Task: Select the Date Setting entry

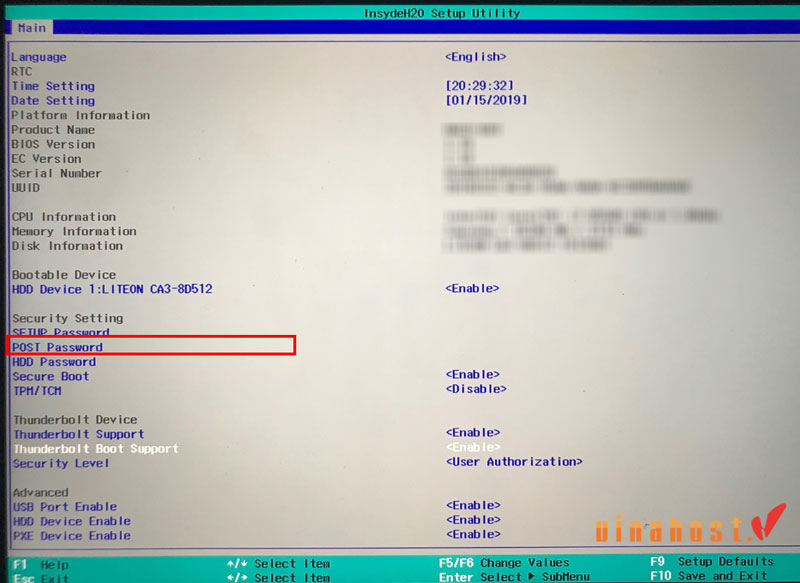Action: click(53, 101)
